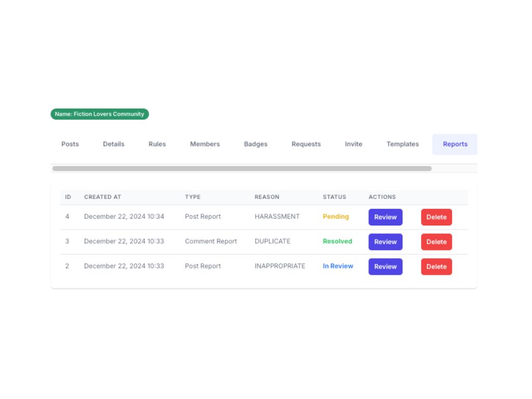Open the Posts tab
The width and height of the screenshot is (532, 399).
point(70,144)
